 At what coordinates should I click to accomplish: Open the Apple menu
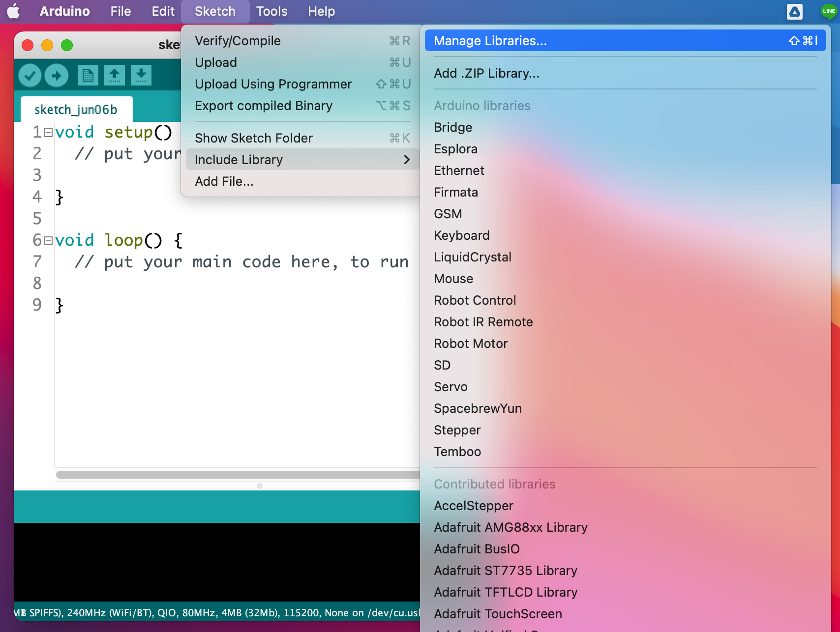(x=14, y=11)
